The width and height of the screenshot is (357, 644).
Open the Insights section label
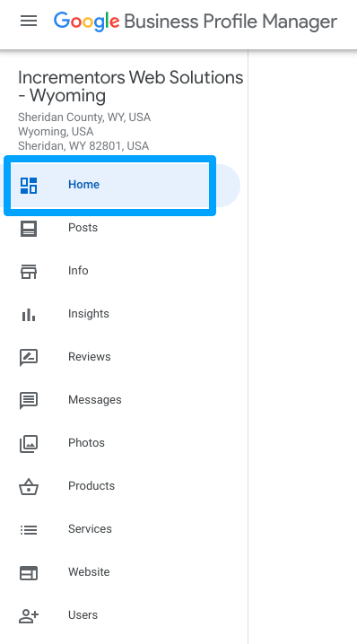pyautogui.click(x=89, y=314)
